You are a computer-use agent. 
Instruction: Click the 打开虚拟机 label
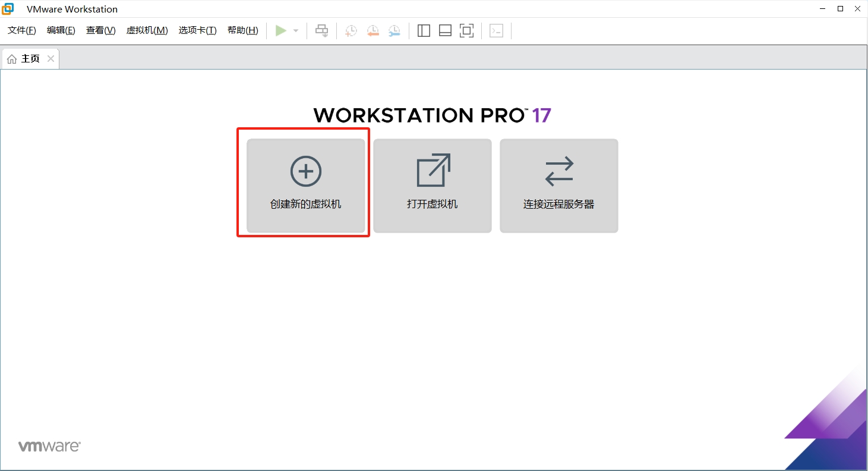(x=433, y=205)
